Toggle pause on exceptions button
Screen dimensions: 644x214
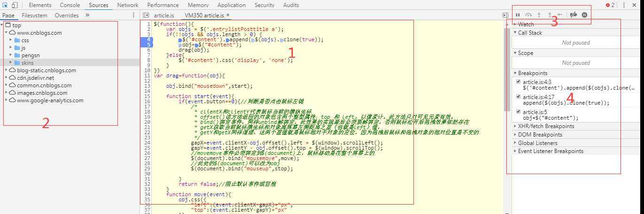(x=584, y=15)
